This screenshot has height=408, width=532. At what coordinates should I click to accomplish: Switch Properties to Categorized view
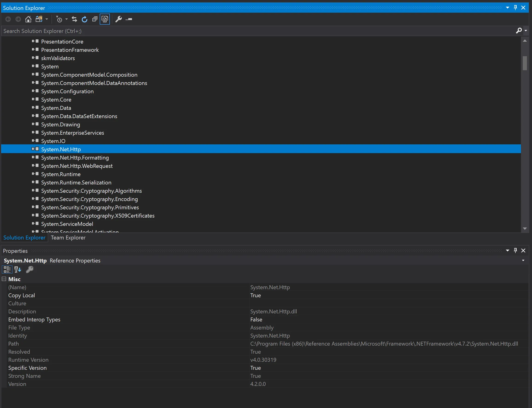[x=7, y=269]
